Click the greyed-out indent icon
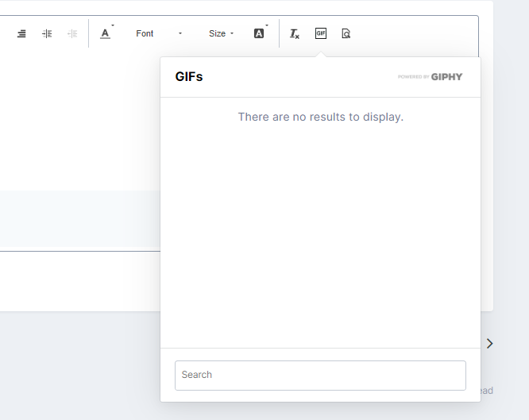This screenshot has width=529, height=420. (x=72, y=33)
